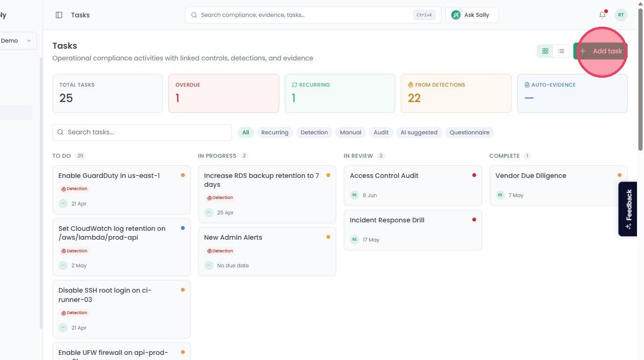Viewport: 644px width, 360px height.
Task: Click the Detection badge on Set CloudWatch card
Action: point(74,251)
